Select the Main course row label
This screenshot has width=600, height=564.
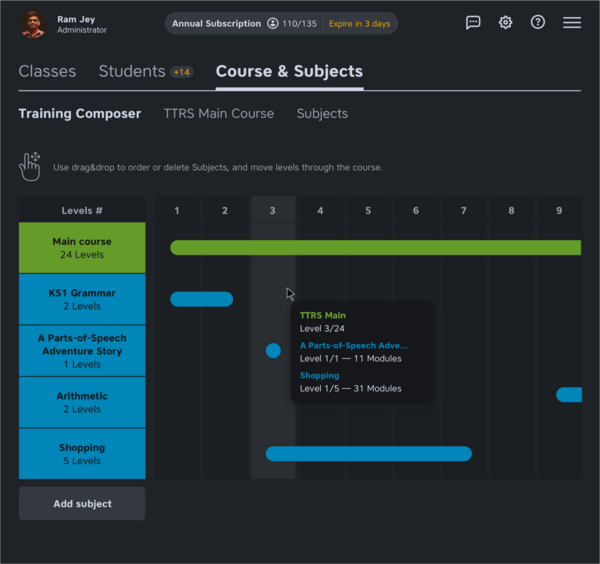tap(82, 248)
